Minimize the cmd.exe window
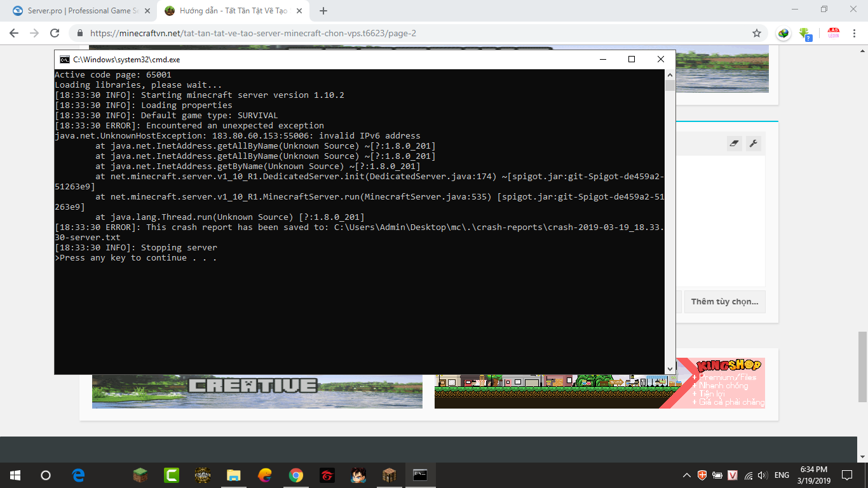This screenshot has height=488, width=868. [x=602, y=59]
